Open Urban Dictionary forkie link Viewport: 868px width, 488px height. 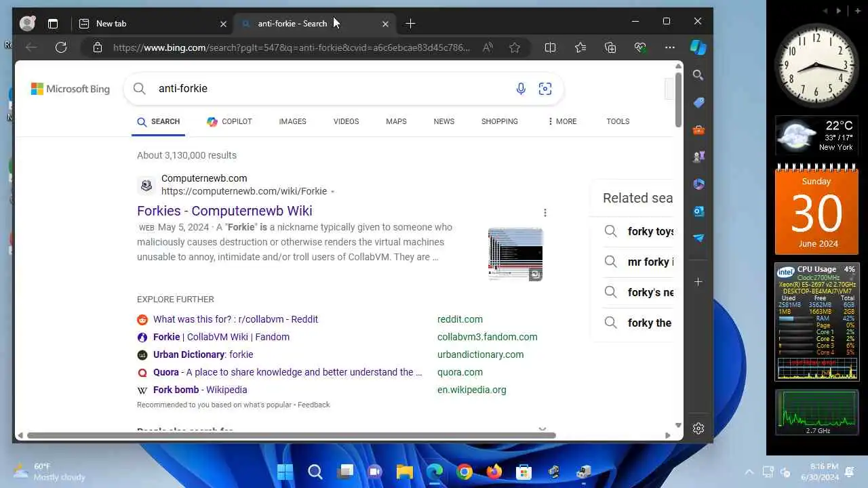pyautogui.click(x=203, y=354)
